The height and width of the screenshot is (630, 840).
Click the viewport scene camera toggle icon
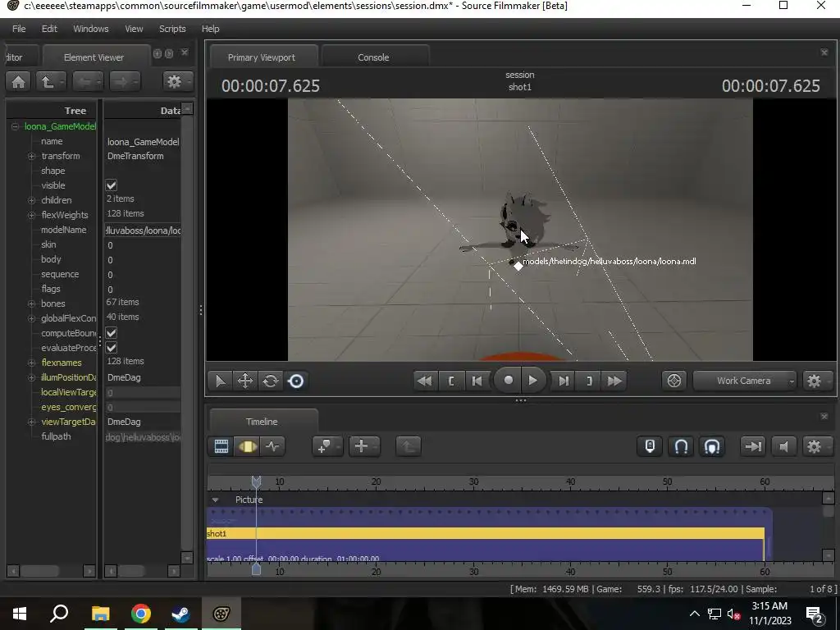(x=674, y=381)
